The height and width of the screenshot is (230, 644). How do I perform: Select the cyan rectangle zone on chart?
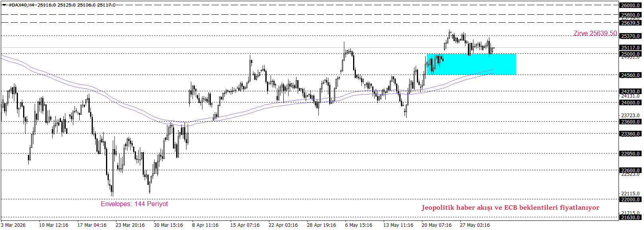[471, 64]
